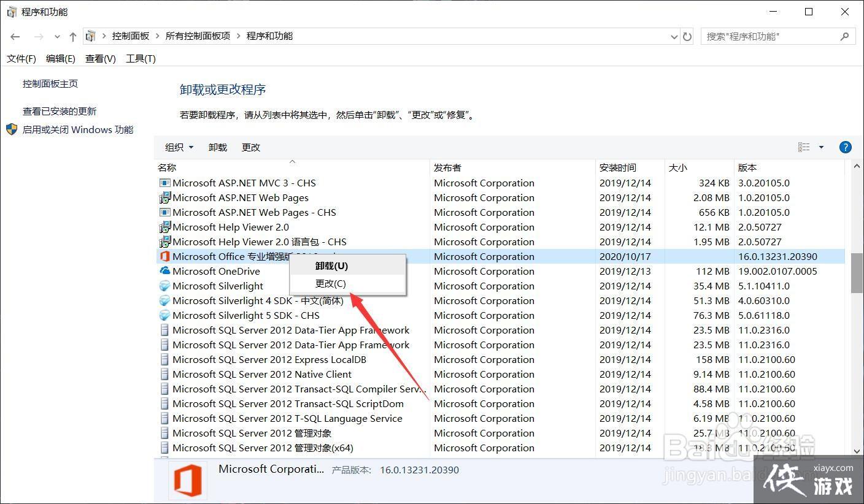Open the 查看(V) menu
Image resolution: width=864 pixels, height=504 pixels.
[101, 58]
